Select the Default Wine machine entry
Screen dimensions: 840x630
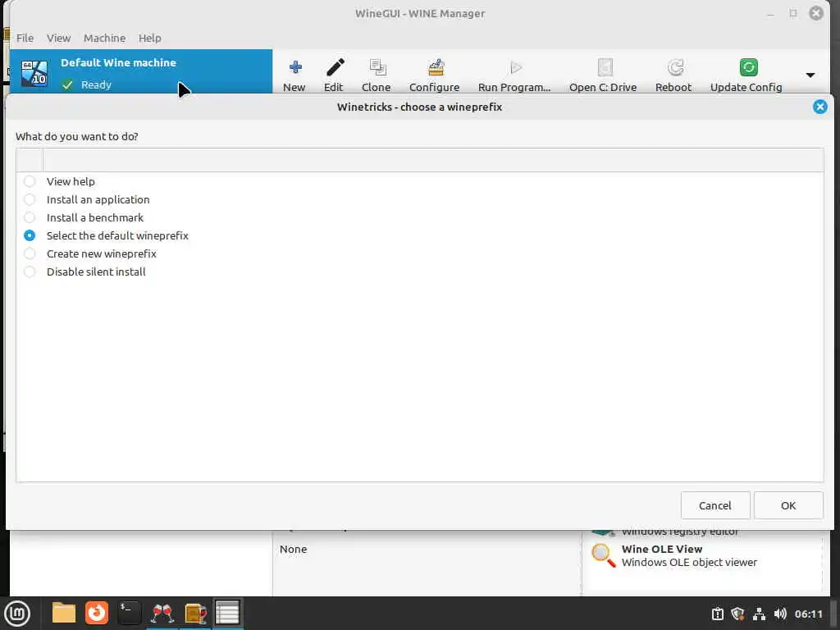[x=141, y=73]
